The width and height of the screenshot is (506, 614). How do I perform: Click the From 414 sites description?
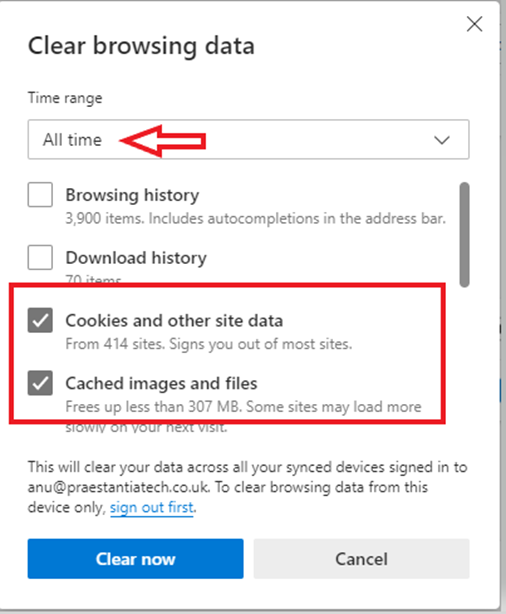[209, 344]
